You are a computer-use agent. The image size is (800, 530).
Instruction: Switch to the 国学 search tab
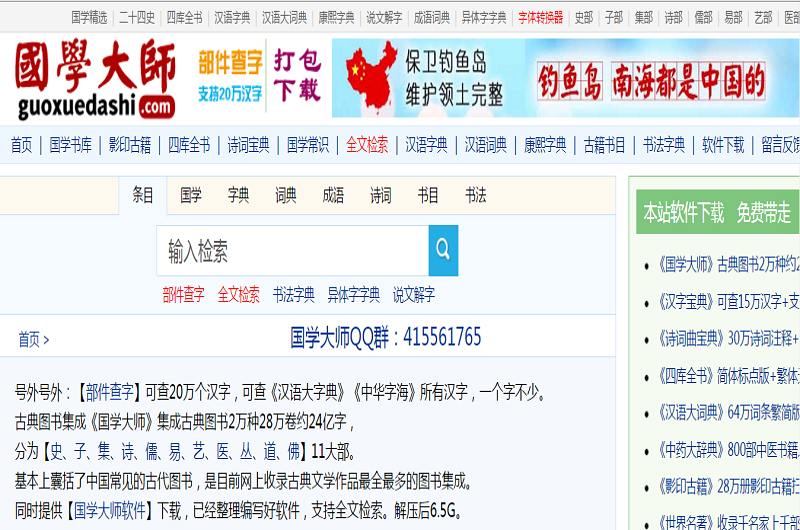coord(191,195)
